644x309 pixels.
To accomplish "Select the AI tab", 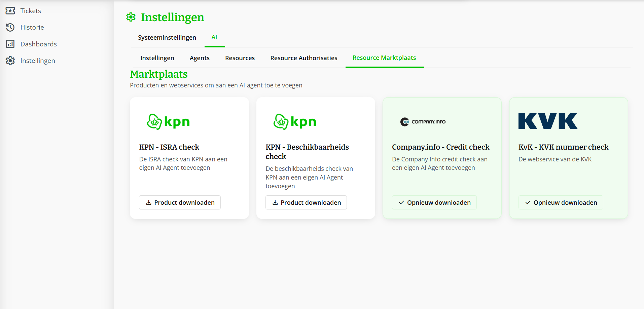I will [x=214, y=37].
